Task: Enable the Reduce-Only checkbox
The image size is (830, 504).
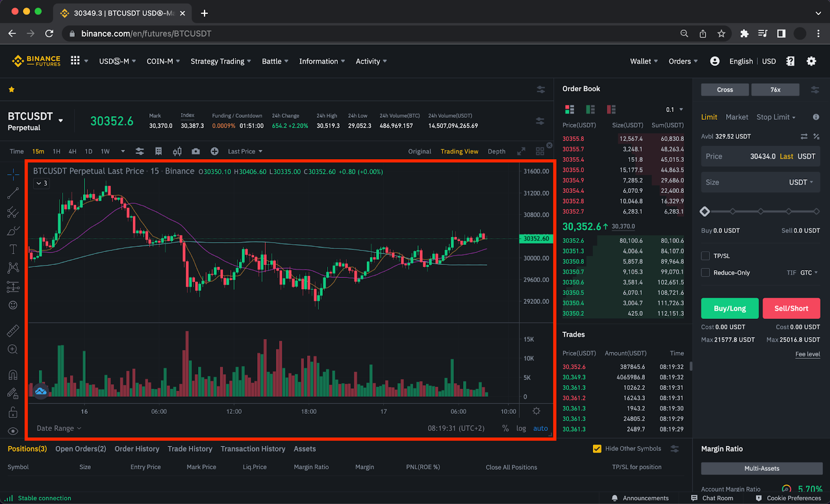Action: pos(706,272)
